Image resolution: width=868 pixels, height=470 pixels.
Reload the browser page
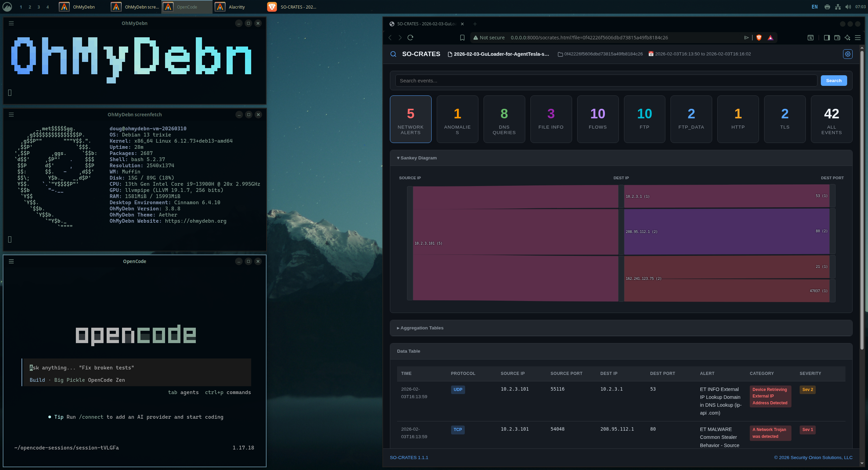(410, 38)
